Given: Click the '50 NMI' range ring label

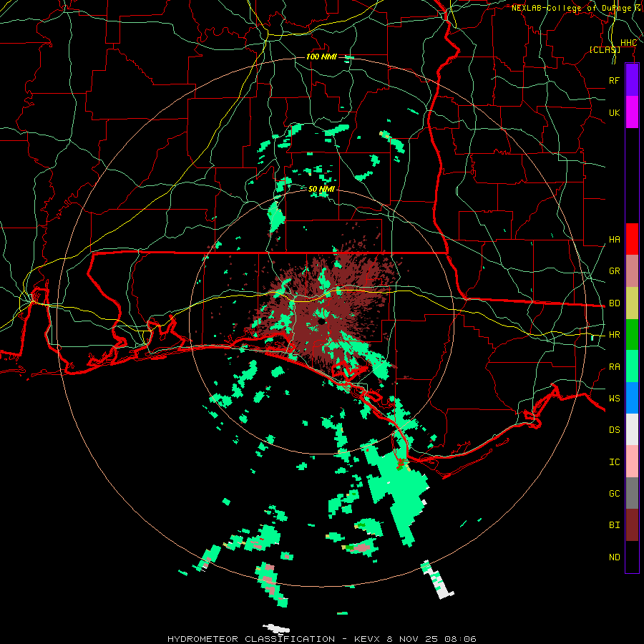Looking at the screenshot, I should 321,189.
